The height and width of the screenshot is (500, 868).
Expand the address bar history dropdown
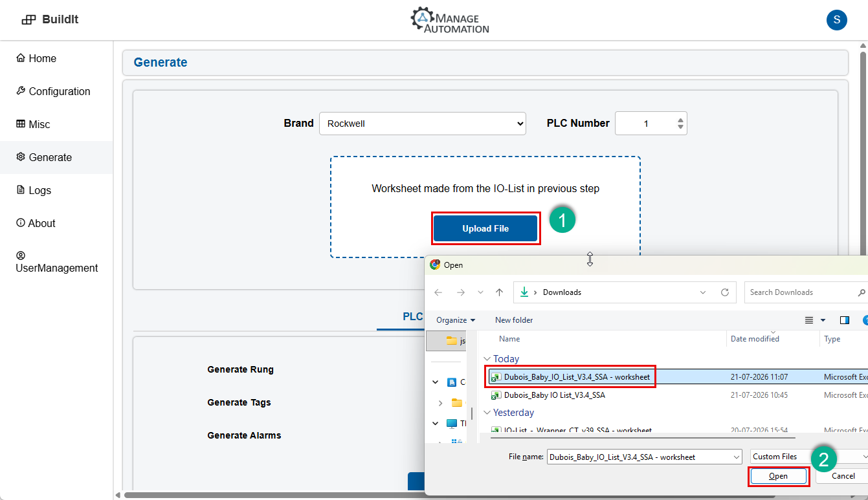(x=703, y=292)
